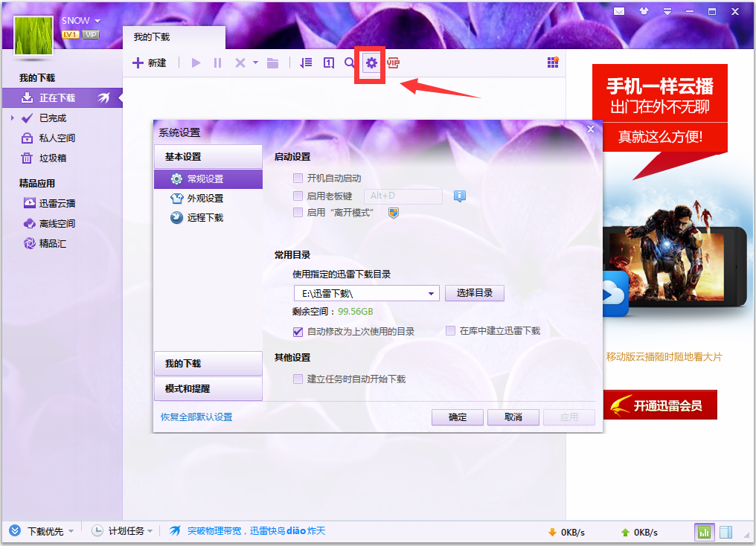Enable 开机自动启动 option

pyautogui.click(x=297, y=179)
